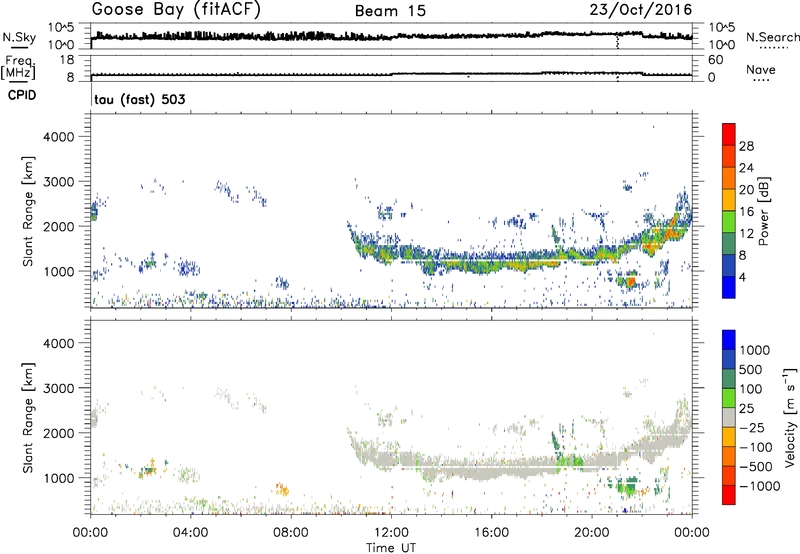Viewport: 800px width, 554px height.
Task: Click the "N.Sky" legend label
Action: [x=19, y=37]
